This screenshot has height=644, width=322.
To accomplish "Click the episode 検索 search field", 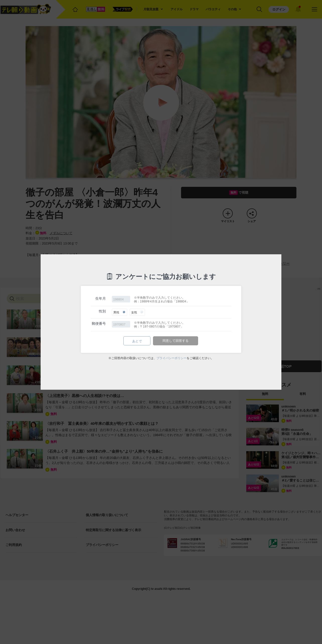I will coord(24,299).
